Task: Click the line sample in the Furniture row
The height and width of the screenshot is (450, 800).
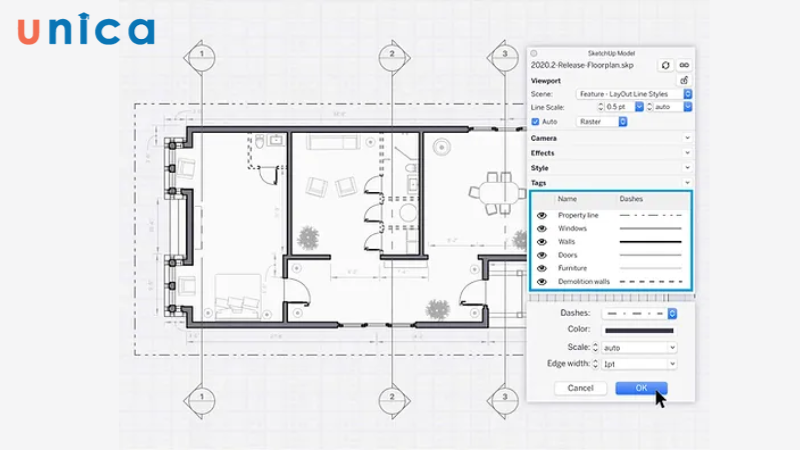Action: [x=651, y=268]
